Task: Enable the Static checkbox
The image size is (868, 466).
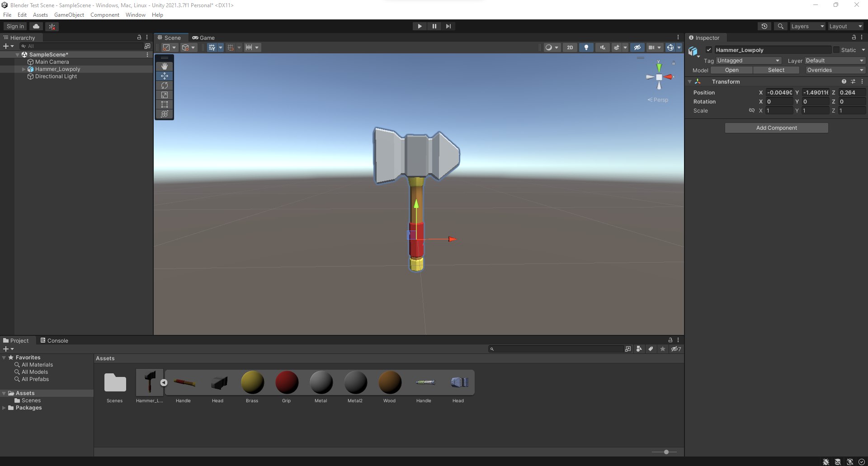Action: pos(836,50)
